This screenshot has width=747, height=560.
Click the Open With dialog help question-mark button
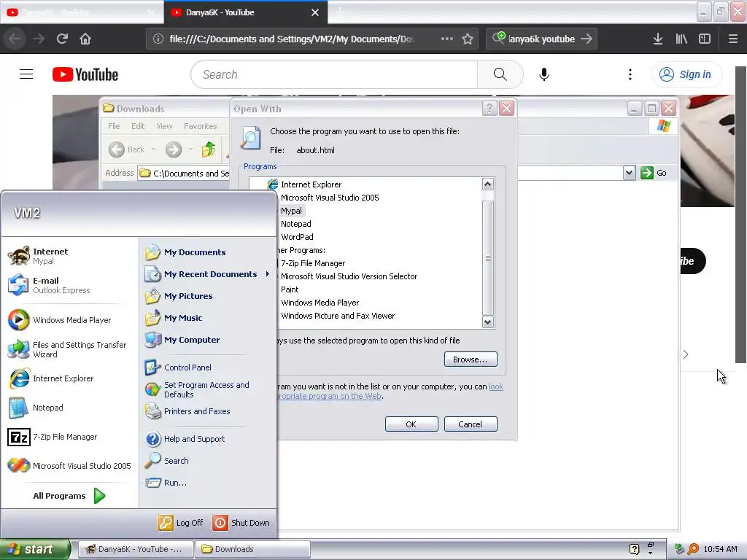(x=489, y=109)
